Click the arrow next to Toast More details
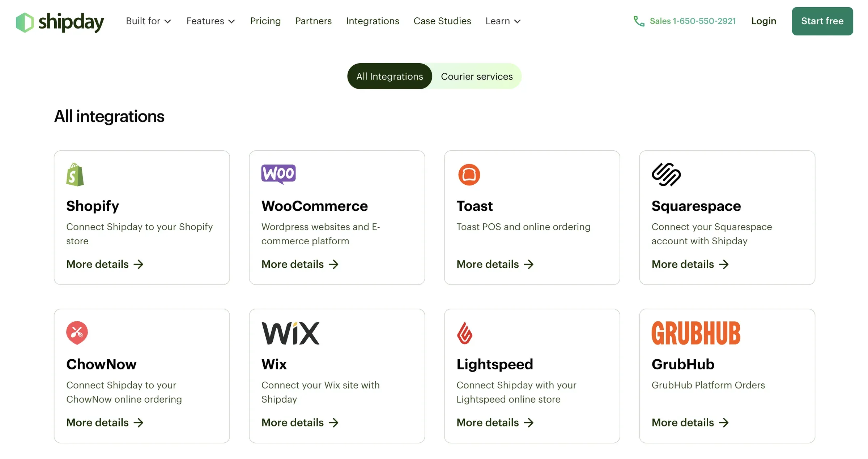868x459 pixels. pos(529,265)
